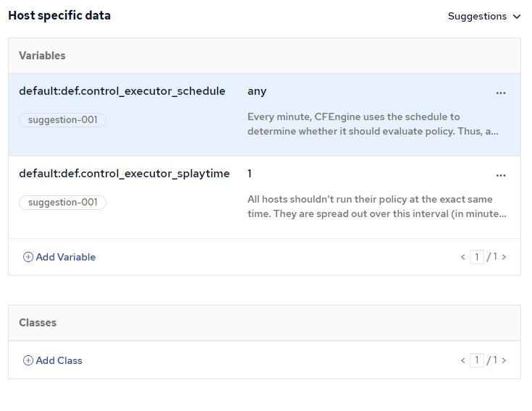Open ellipsis menu for control_executor_schedule variable

[501, 93]
